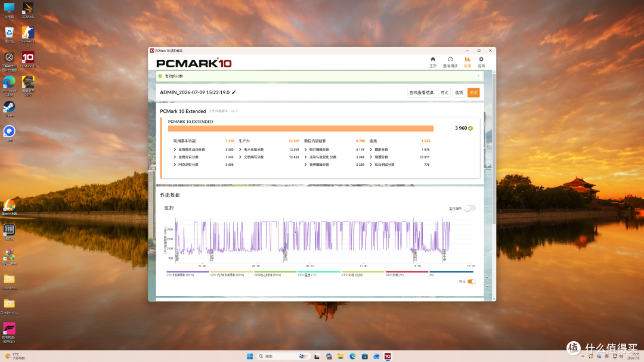
Task: Open File Explorer from the taskbar
Action: [340, 356]
